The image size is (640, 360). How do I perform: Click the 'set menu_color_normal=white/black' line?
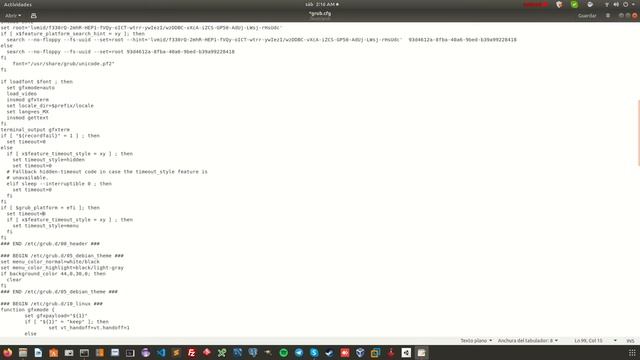click(50, 262)
